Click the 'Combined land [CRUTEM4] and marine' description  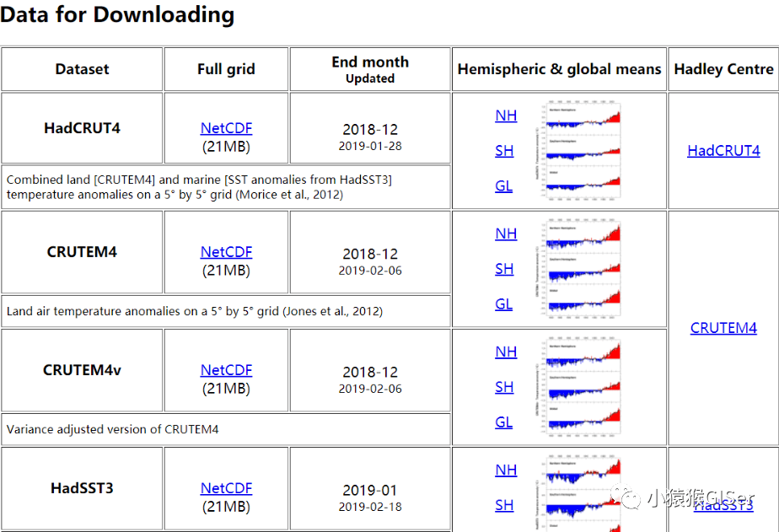click(x=199, y=187)
